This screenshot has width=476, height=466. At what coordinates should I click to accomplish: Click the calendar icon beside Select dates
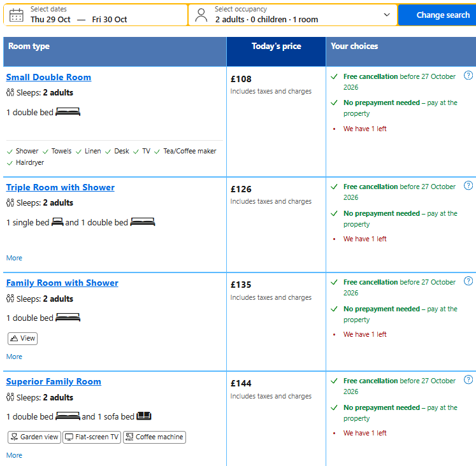click(16, 15)
